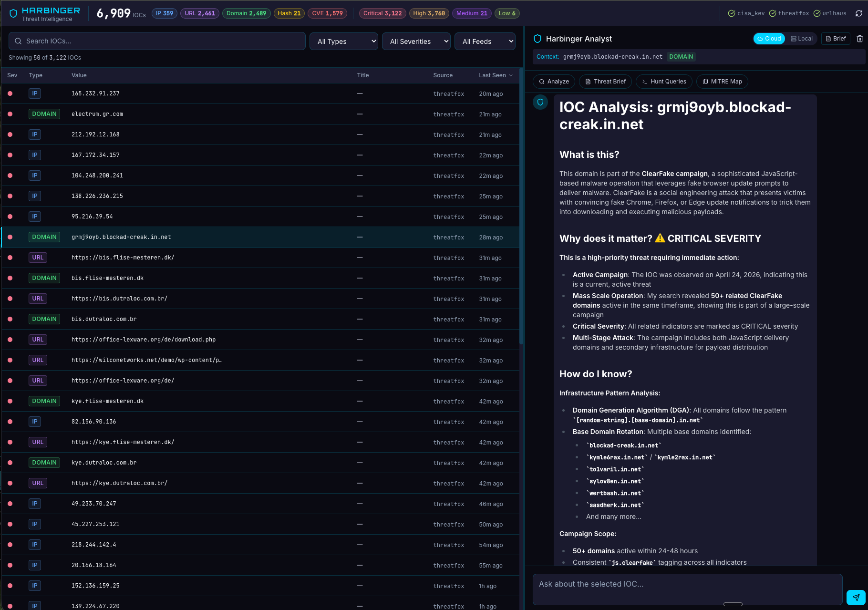868x610 pixels.
Task: Filter by CVE 1,579 chip
Action: (327, 13)
